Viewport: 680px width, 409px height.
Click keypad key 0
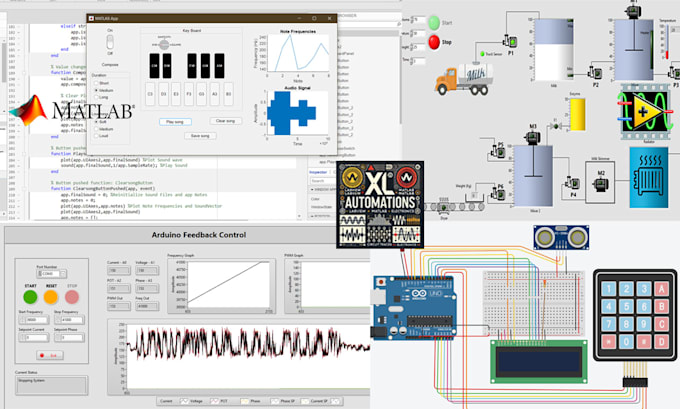click(x=626, y=342)
